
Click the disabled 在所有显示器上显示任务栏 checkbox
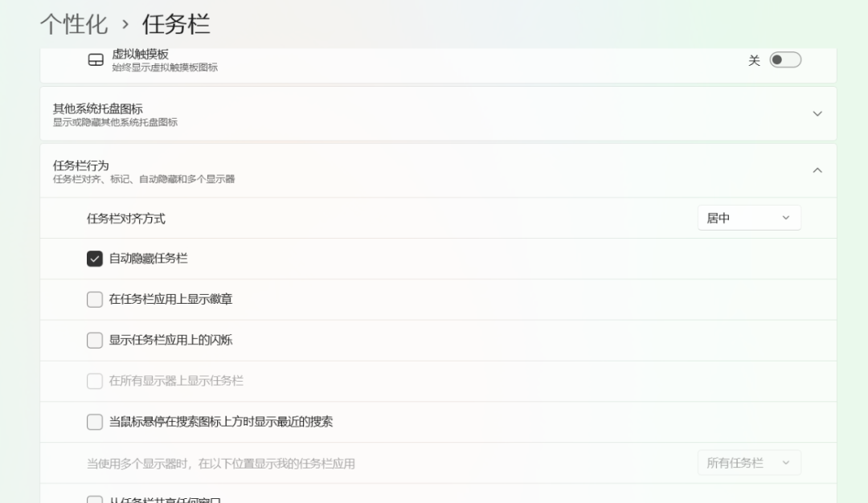96,381
